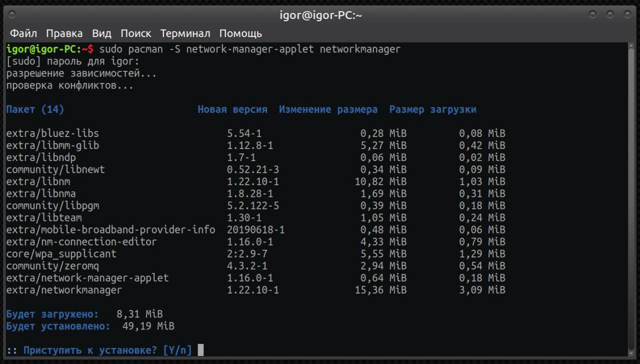The image size is (640, 364).
Task: Click the extra/libmm-glib package name
Action: tap(52, 145)
